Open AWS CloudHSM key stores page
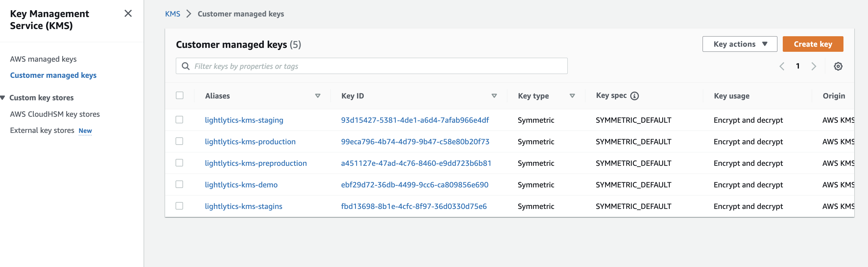The height and width of the screenshot is (267, 868). 55,114
